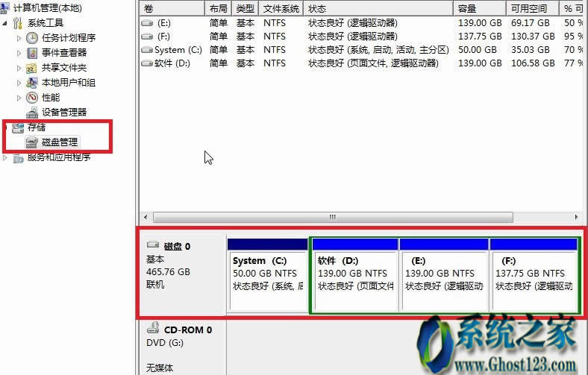588x375 pixels.
Task: Click the 系统工具 tools icon
Action: click(17, 23)
